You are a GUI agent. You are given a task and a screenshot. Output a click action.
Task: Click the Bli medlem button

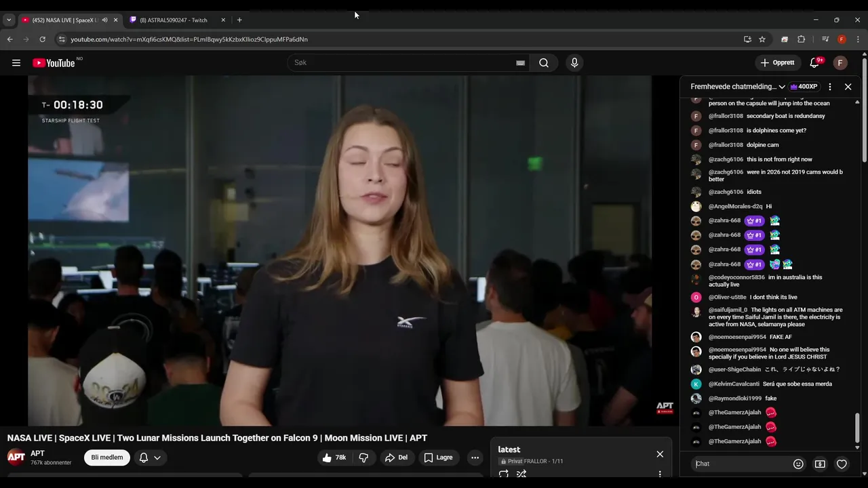coord(107,457)
